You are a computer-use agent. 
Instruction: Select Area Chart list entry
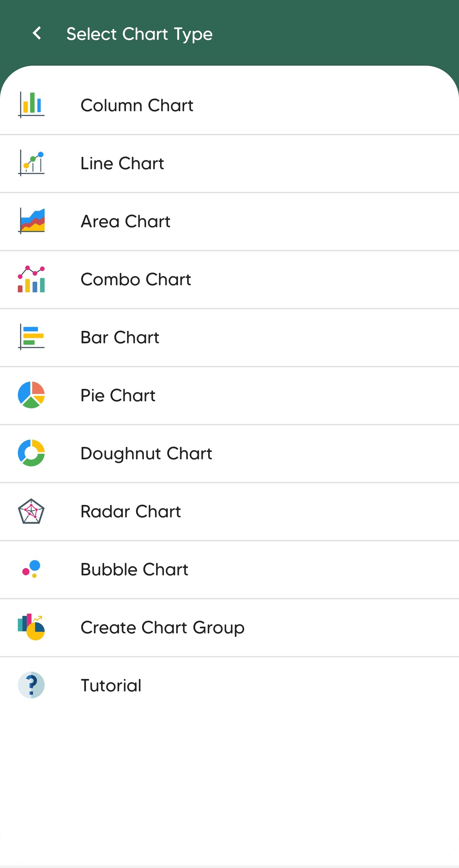(x=125, y=221)
